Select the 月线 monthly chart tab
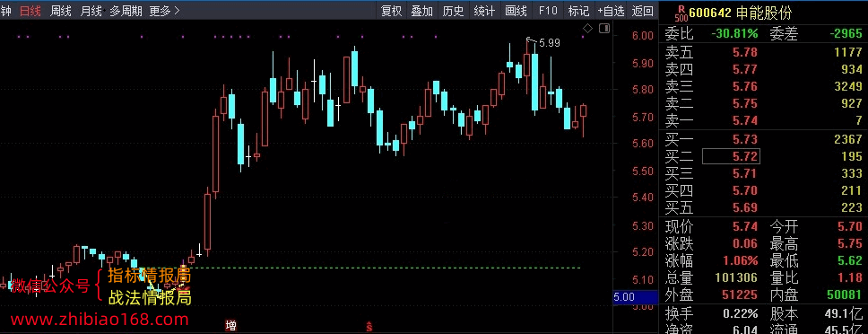This screenshot has width=868, height=334. pos(91,11)
